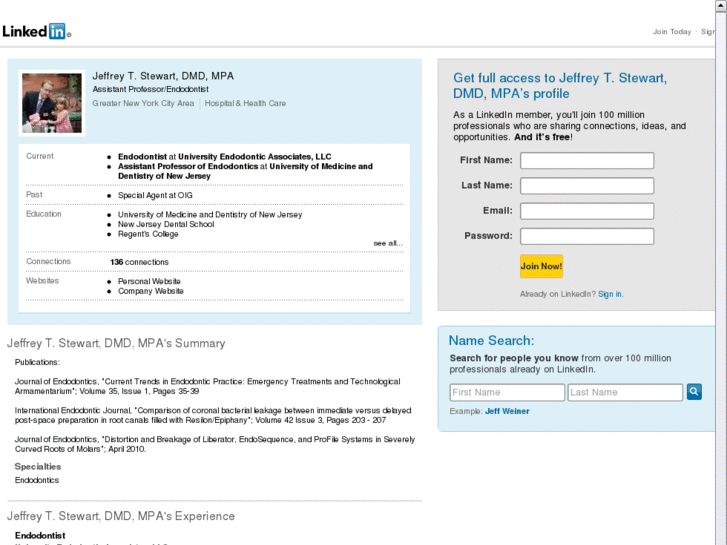
Task: Open the Personal Website link
Action: pos(149,281)
